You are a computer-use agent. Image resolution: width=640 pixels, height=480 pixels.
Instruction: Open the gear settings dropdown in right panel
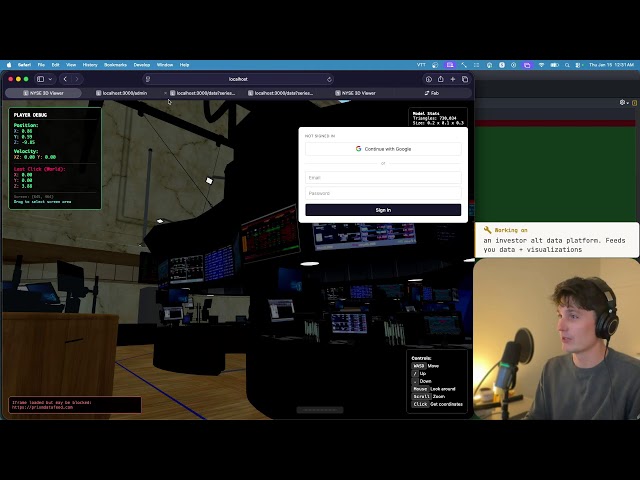[623, 102]
